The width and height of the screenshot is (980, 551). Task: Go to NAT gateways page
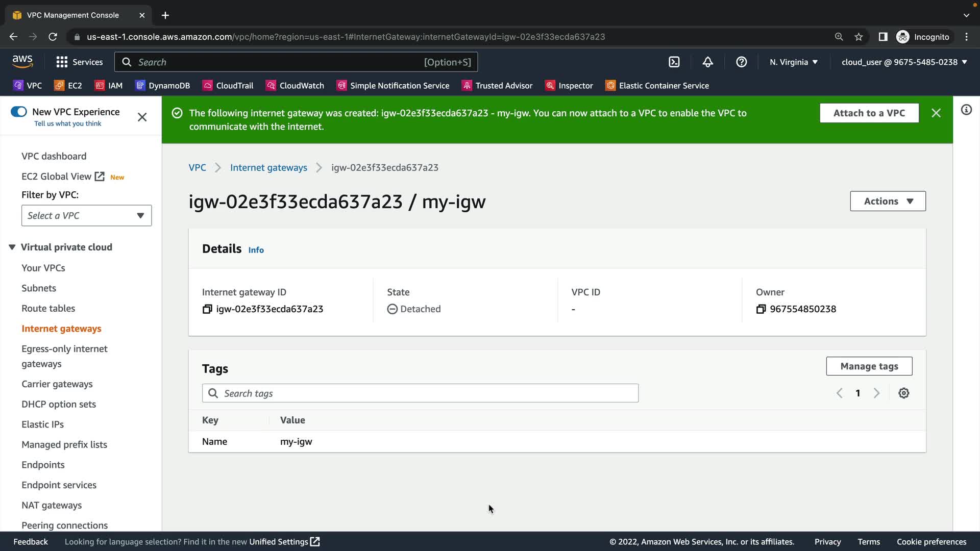52,505
